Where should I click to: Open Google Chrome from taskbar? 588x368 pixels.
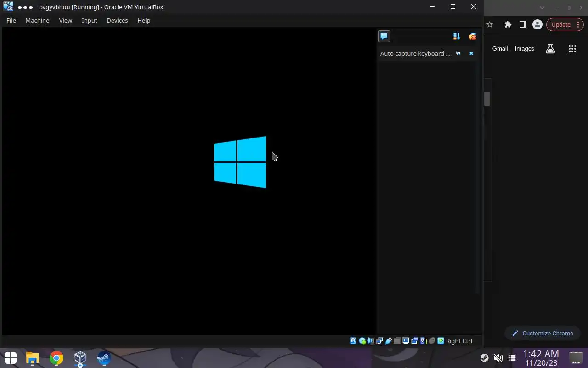coord(57,358)
